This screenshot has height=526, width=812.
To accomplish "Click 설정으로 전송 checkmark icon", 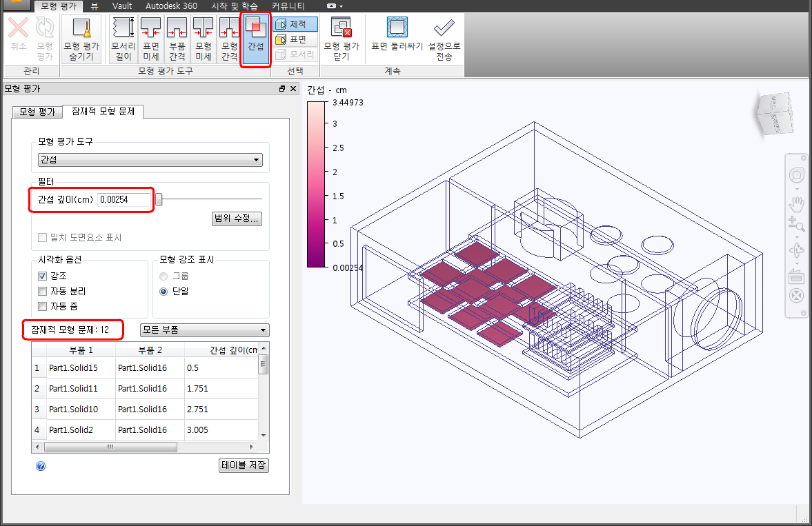I will (x=444, y=39).
